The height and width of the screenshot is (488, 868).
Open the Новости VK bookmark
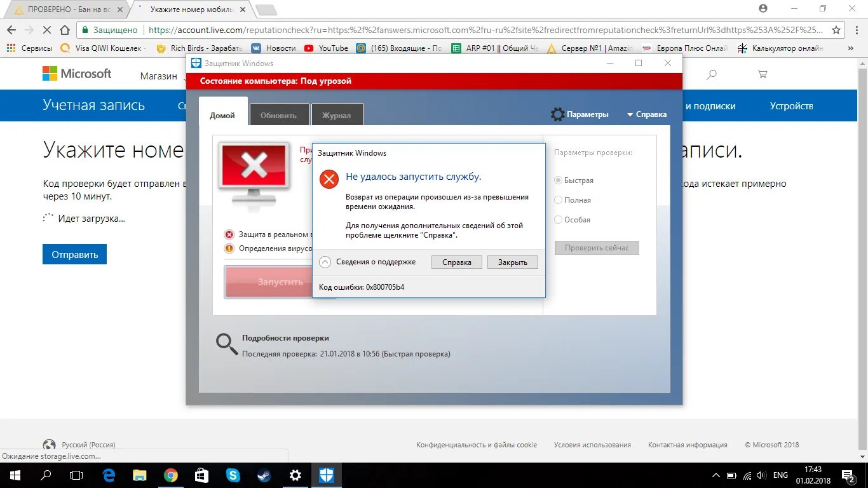pyautogui.click(x=274, y=48)
